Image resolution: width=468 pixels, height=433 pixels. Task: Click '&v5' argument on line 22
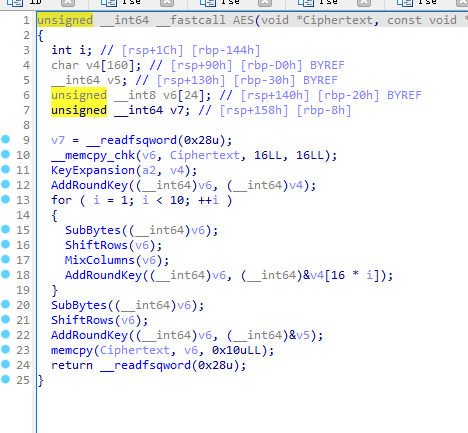coord(299,335)
